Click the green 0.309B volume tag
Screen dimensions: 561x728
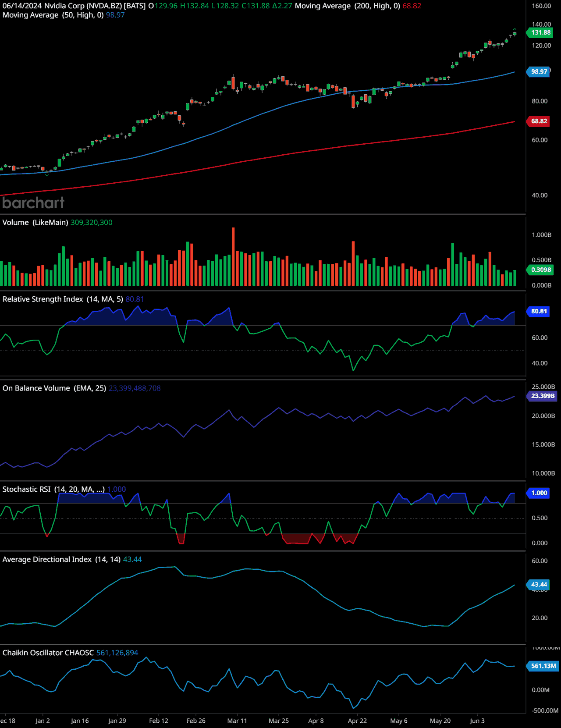540,270
